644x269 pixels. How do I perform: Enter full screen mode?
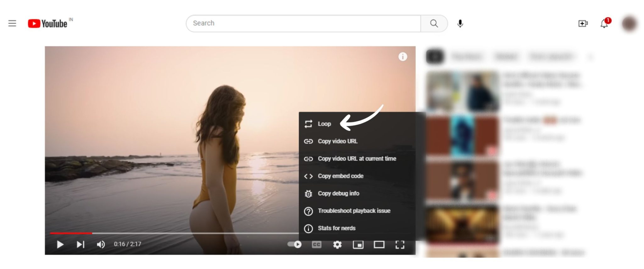[x=400, y=244]
